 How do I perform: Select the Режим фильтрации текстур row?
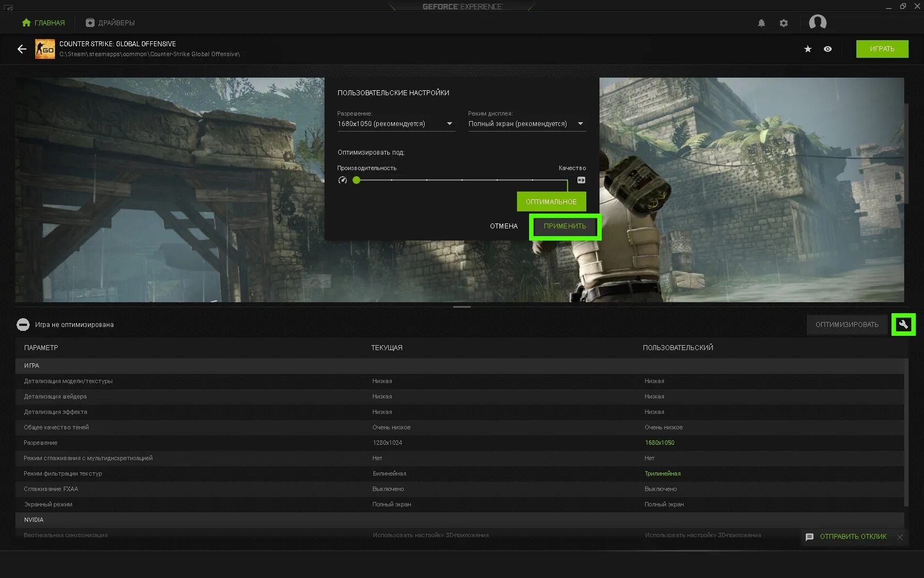coord(460,473)
